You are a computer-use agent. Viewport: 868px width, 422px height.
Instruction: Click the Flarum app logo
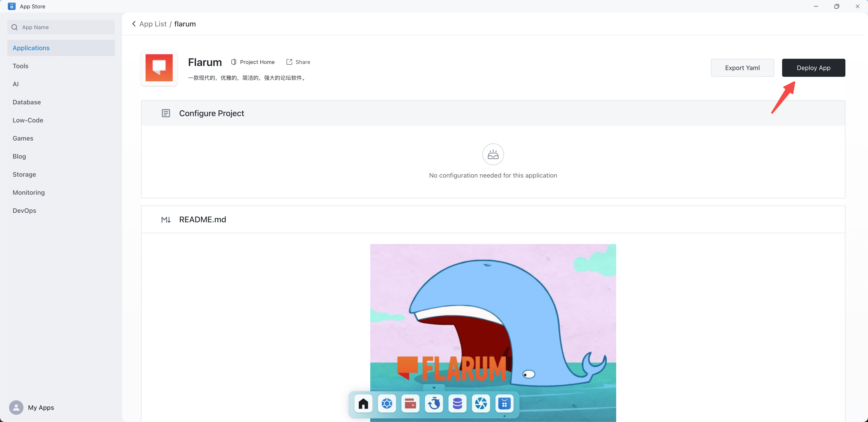click(159, 68)
